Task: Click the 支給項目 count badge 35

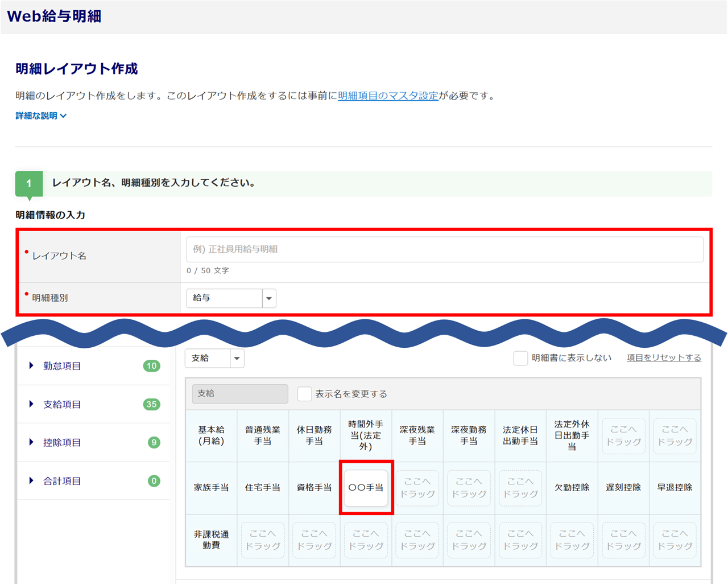Action: point(151,405)
